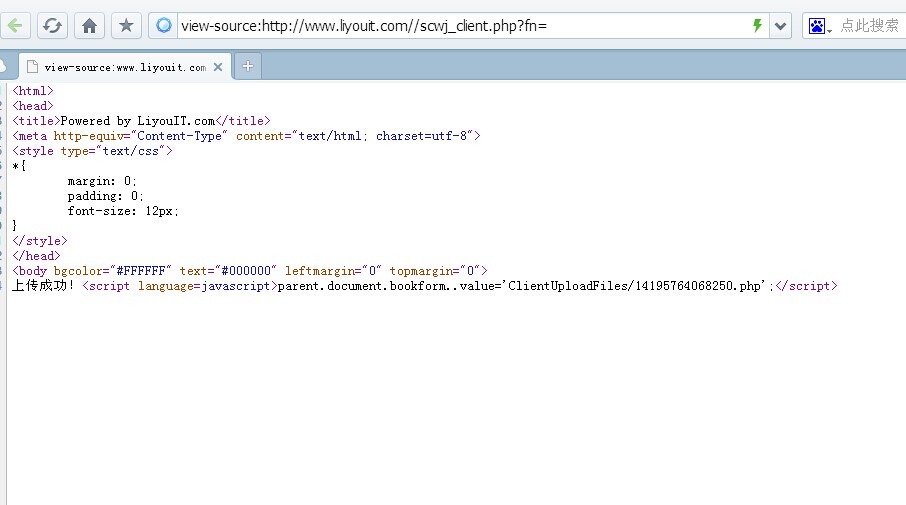Click the 上传成功! text
The height and width of the screenshot is (505, 906).
43,286
